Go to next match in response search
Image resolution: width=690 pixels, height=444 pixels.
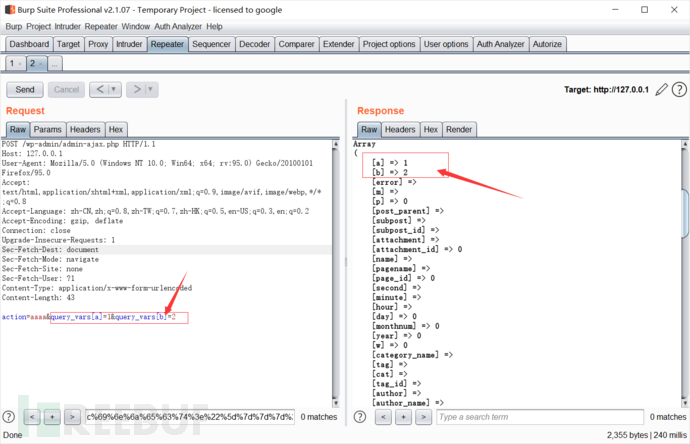click(423, 416)
